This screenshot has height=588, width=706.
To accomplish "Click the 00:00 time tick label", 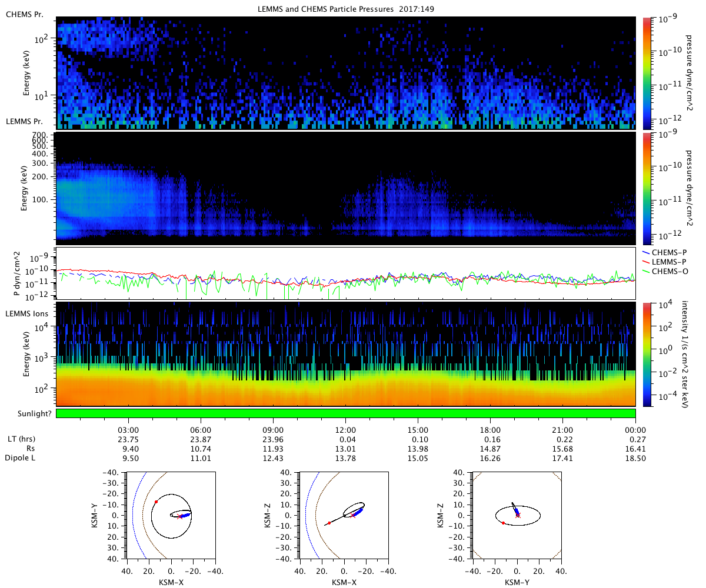I will (x=635, y=430).
